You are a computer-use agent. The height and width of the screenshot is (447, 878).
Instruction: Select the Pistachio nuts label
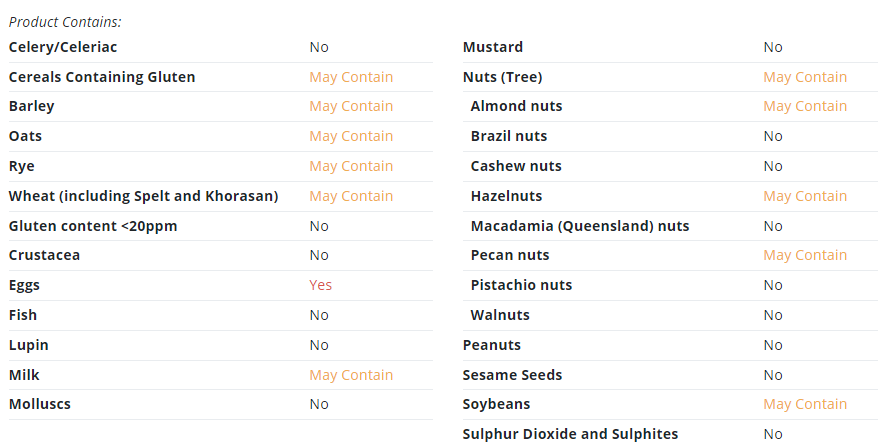click(x=521, y=285)
